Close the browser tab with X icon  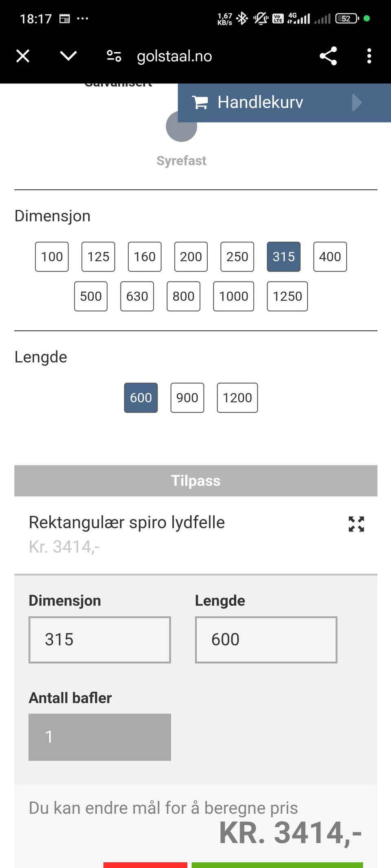(x=23, y=56)
